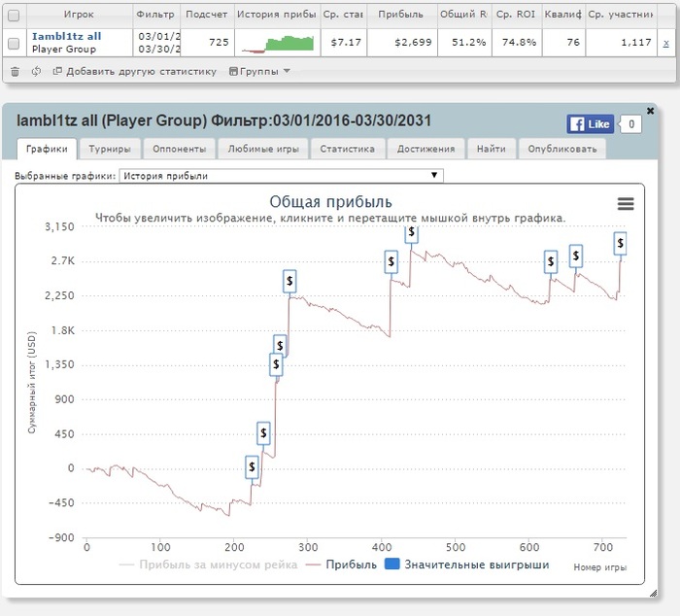The height and width of the screenshot is (616, 680).
Task: Open the 'Iambl1tz all' player link
Action: pyautogui.click(x=66, y=37)
